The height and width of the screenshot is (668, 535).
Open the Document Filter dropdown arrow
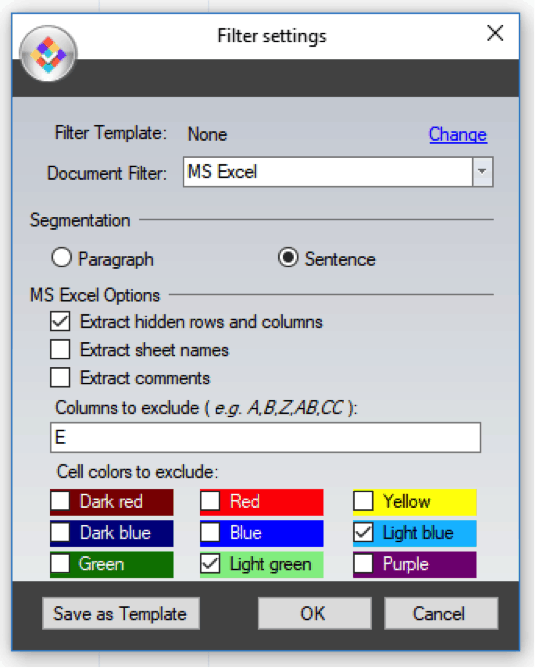pos(482,172)
